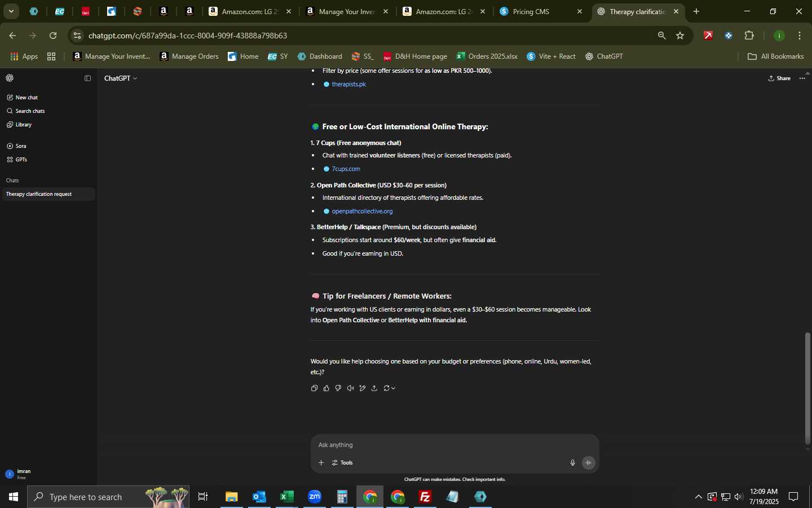Image resolution: width=812 pixels, height=508 pixels.
Task: Open the Windows notification center
Action: click(793, 497)
